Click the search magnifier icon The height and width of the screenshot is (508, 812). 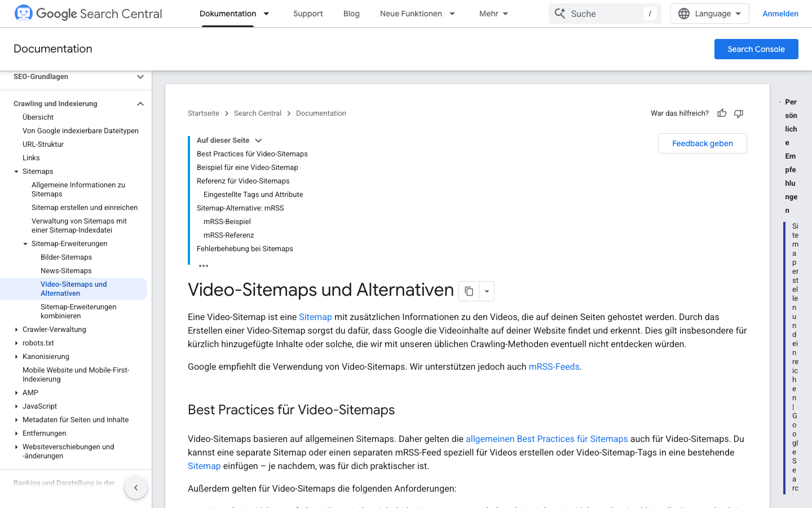(560, 14)
